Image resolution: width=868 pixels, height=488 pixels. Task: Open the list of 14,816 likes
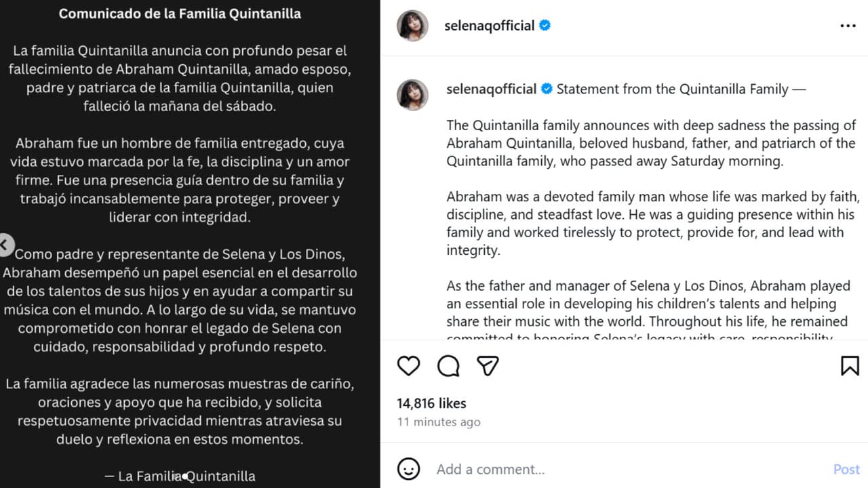431,403
